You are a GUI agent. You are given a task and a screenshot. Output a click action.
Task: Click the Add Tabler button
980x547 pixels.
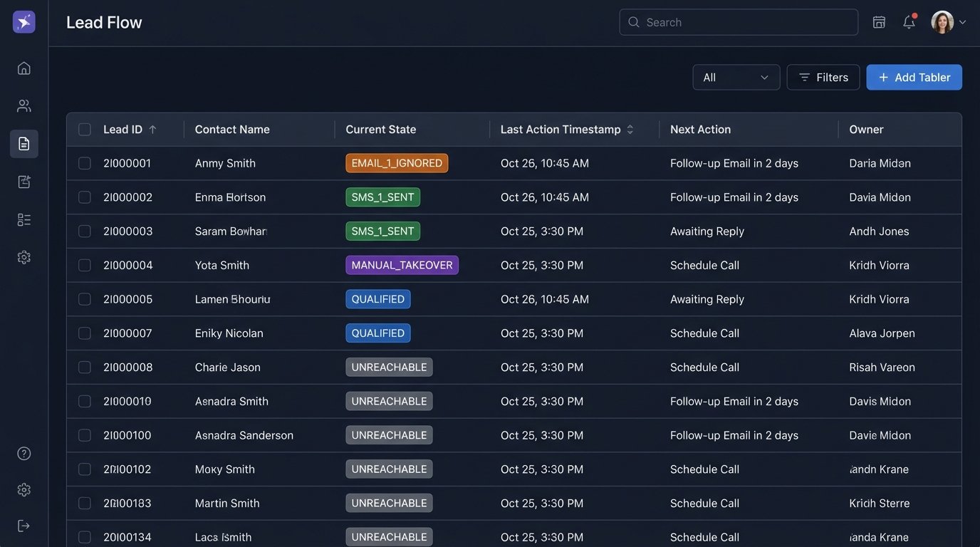[914, 78]
